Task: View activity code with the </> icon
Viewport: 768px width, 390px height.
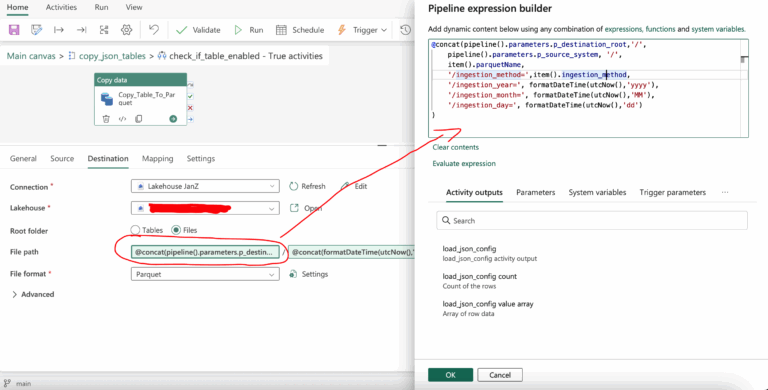Action: click(122, 119)
